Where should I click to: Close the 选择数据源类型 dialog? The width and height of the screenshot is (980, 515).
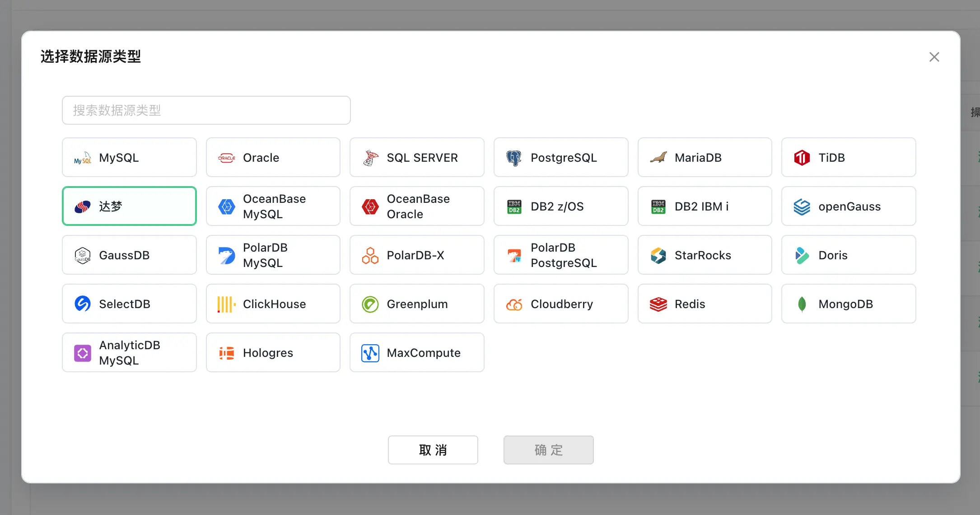(934, 57)
